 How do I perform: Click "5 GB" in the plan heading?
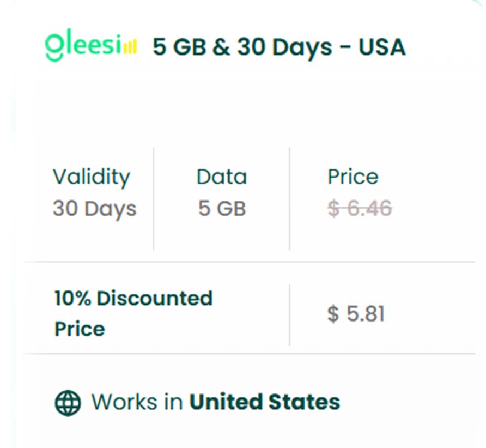[x=178, y=47]
